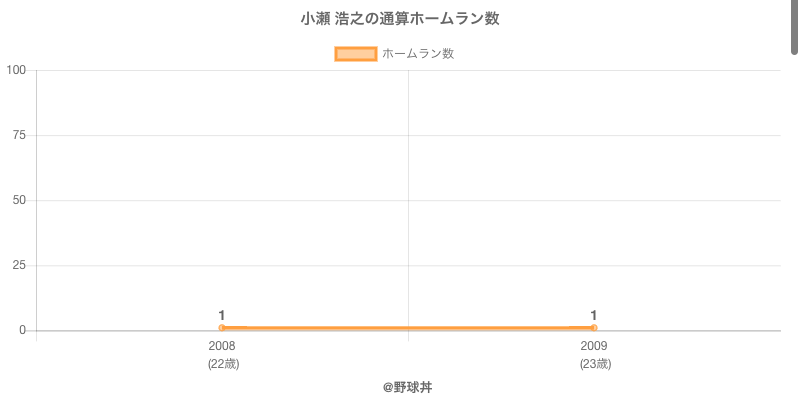Image resolution: width=800 pixels, height=400 pixels.
Task: Click the 2009 data point marker
Action: tap(594, 328)
